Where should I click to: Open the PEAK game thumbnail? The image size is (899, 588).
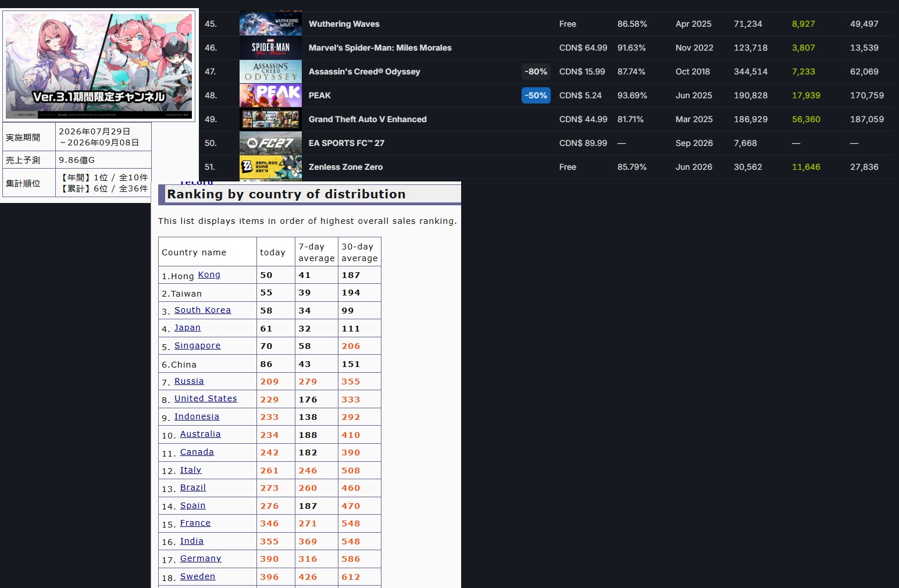pos(270,95)
